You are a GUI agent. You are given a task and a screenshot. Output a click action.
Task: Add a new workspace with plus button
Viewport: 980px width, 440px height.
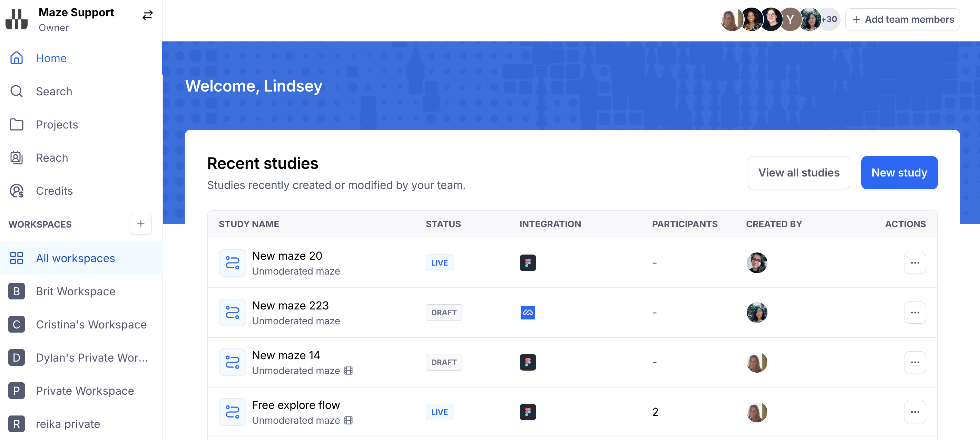click(140, 224)
